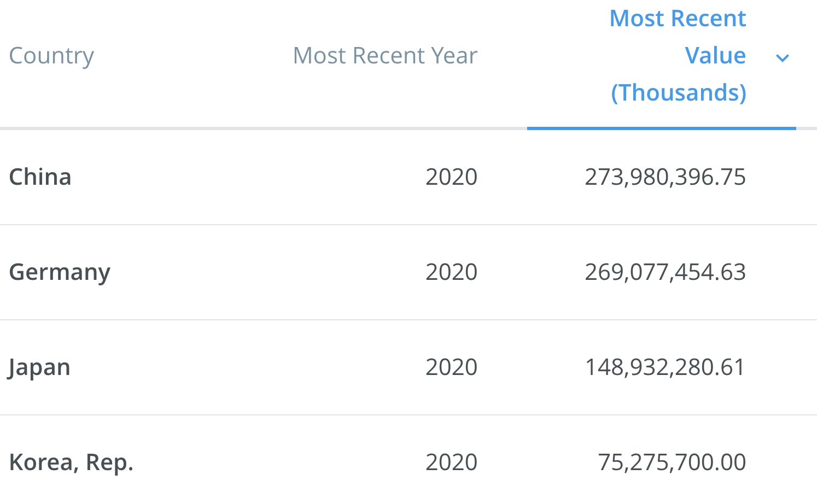Click Japan's value 148,932,280.61
The image size is (817, 504).
pyautogui.click(x=665, y=367)
